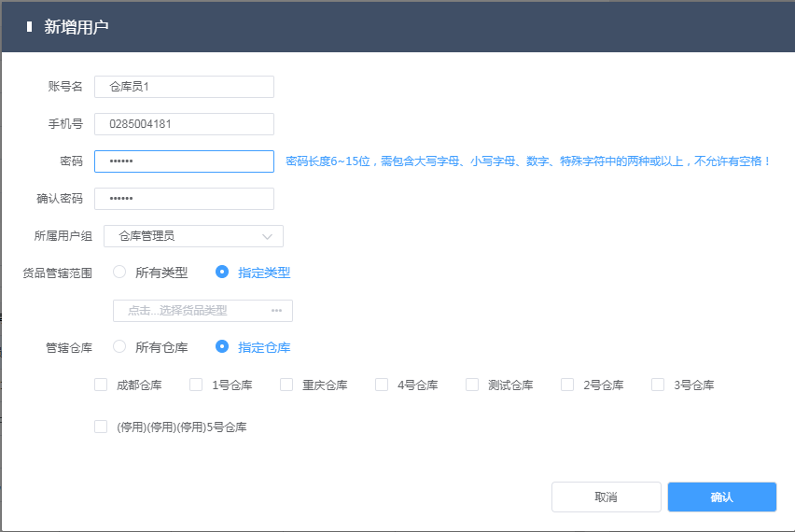Click the ellipsis icon in goods type field

276,311
